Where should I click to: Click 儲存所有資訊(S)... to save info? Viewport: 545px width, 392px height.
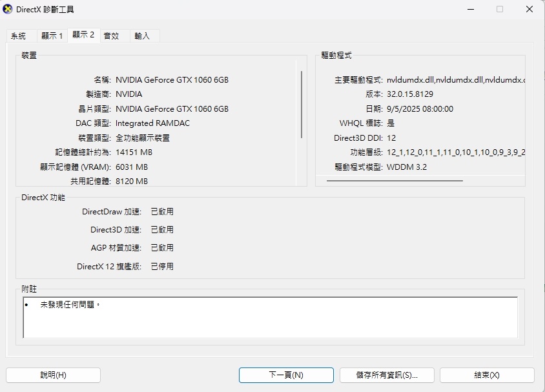[386, 375]
